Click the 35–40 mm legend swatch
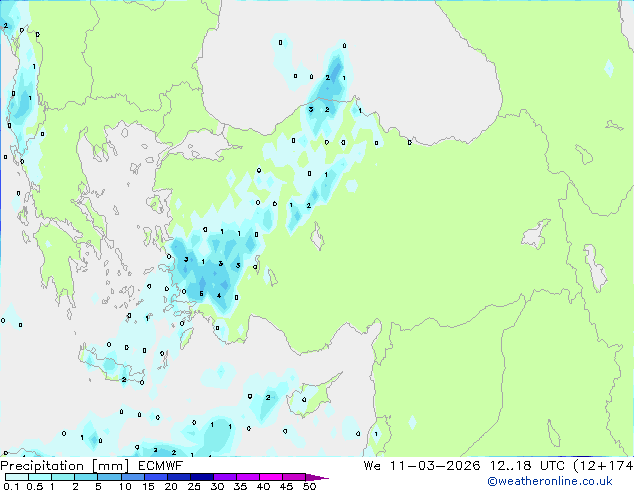Viewport: 634px width, 490px height. click(x=247, y=477)
